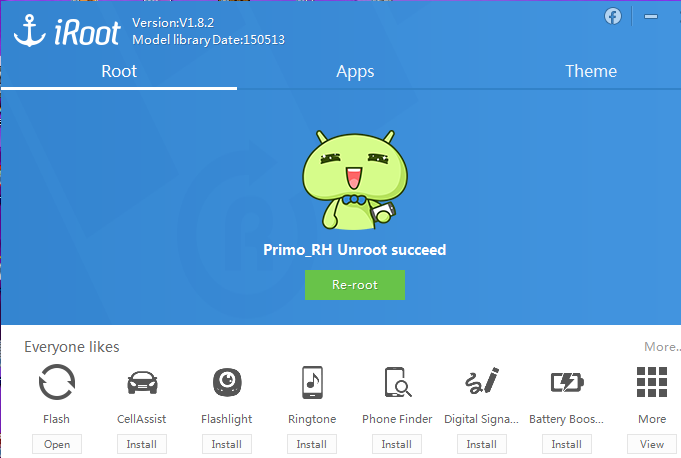Click the Phone Finder icon
This screenshot has width=681, height=458.
tap(397, 382)
